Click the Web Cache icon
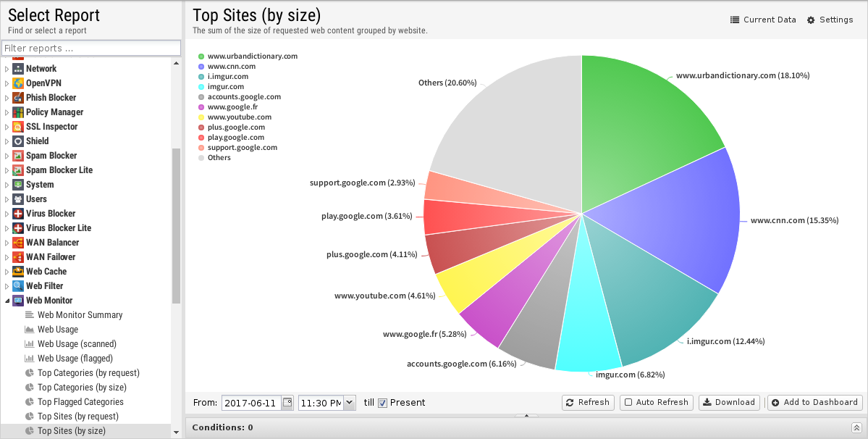 pos(18,272)
